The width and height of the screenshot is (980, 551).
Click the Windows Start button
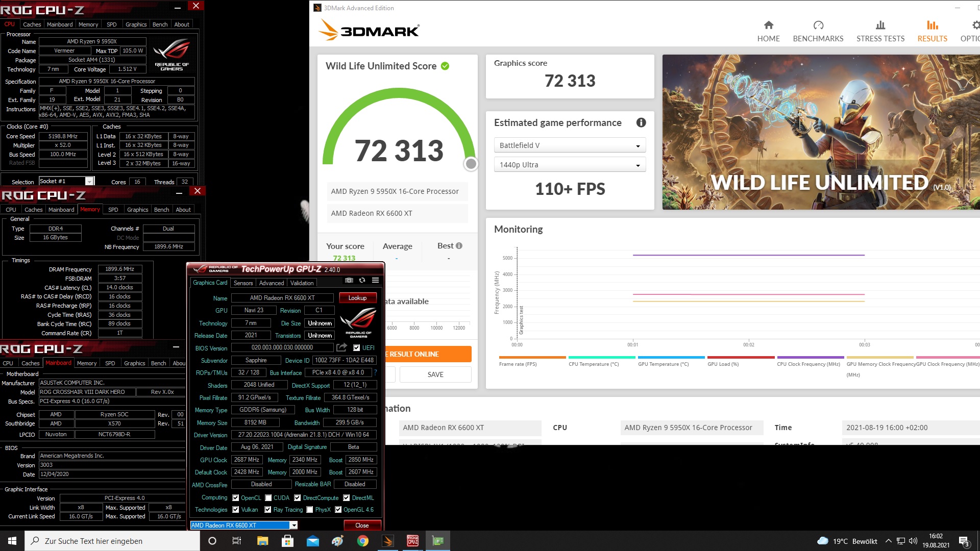(12, 541)
